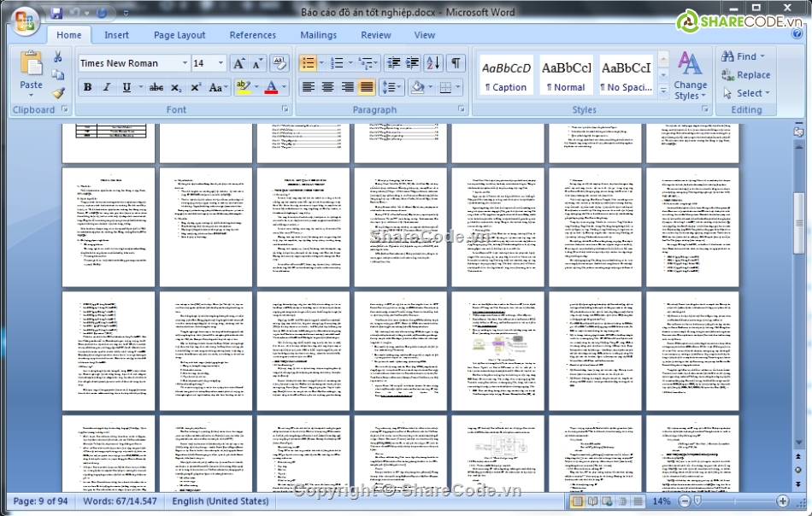Open the Font dialog launcher

(x=285, y=109)
